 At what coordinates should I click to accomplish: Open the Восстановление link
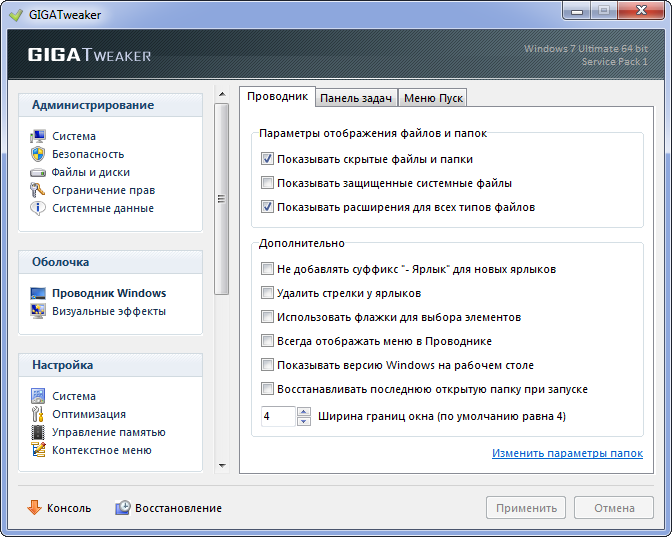tap(178, 508)
